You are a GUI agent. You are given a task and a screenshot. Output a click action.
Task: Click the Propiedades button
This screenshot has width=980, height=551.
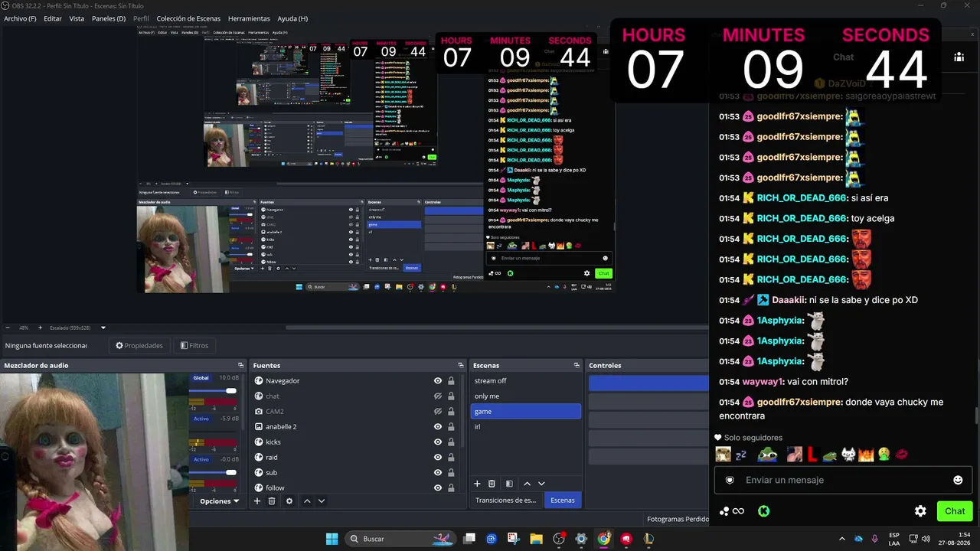click(139, 345)
